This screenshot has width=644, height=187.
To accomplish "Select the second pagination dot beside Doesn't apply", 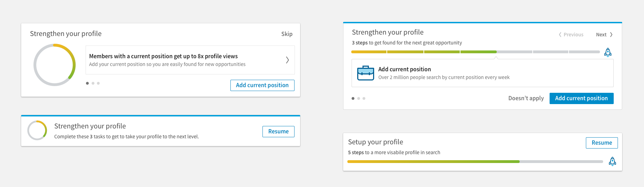I will click(x=359, y=98).
